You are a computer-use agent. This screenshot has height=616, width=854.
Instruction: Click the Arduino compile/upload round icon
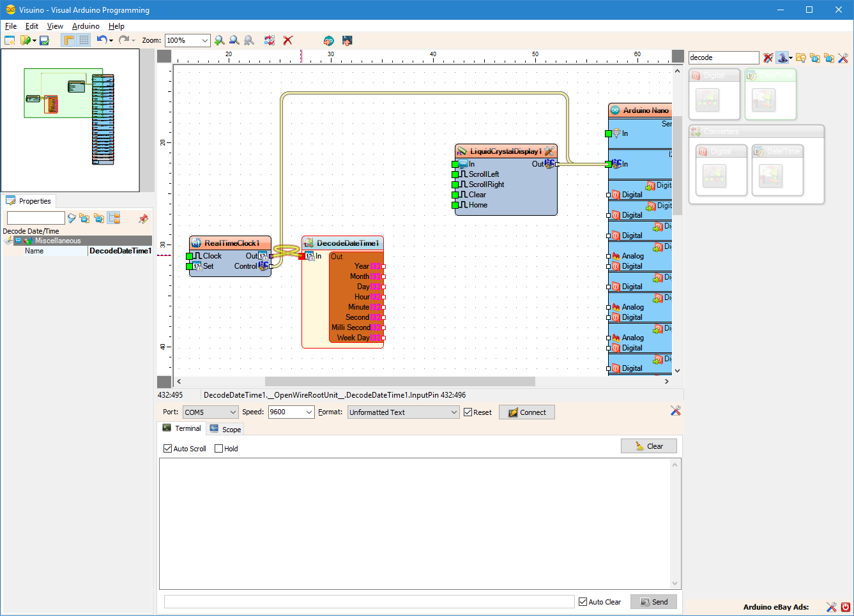tap(329, 40)
